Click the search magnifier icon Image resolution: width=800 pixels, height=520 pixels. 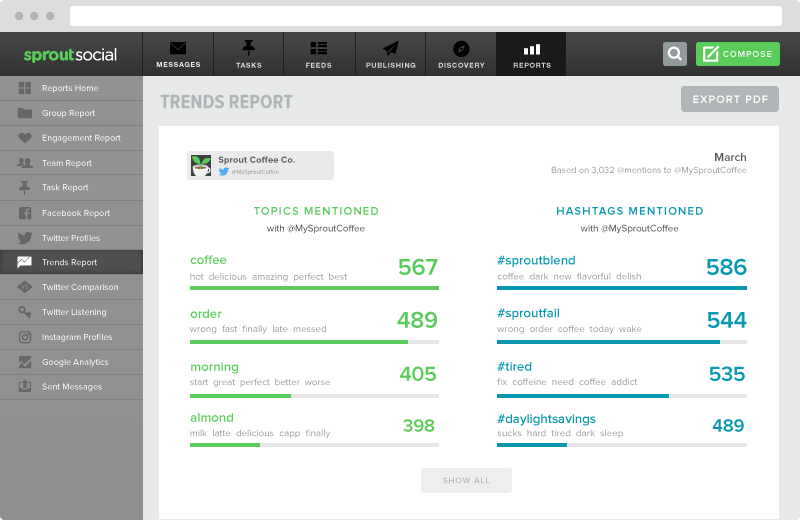[674, 54]
